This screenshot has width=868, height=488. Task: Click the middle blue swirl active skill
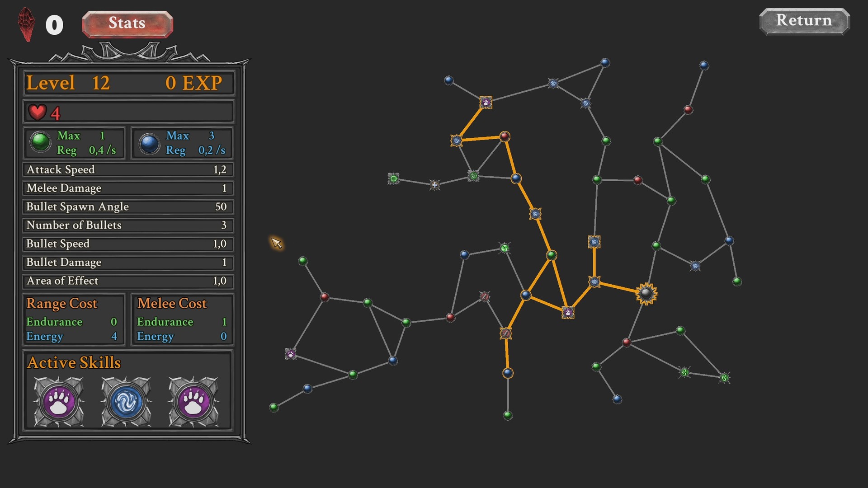coord(126,402)
